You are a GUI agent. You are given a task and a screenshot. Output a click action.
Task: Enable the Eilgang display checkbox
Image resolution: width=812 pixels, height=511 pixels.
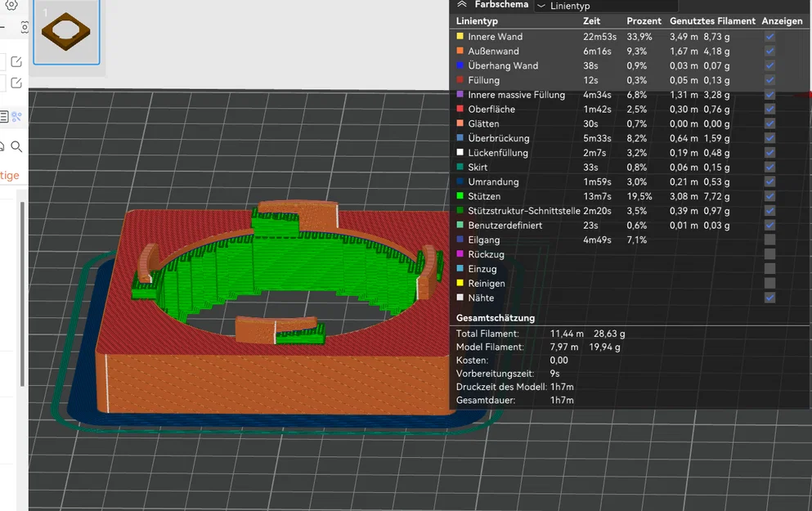coord(769,240)
